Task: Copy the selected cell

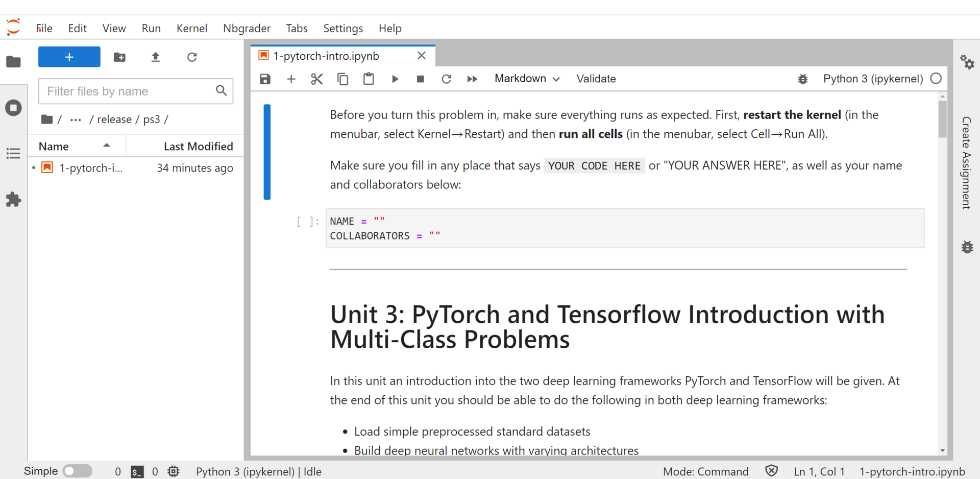Action: tap(343, 79)
